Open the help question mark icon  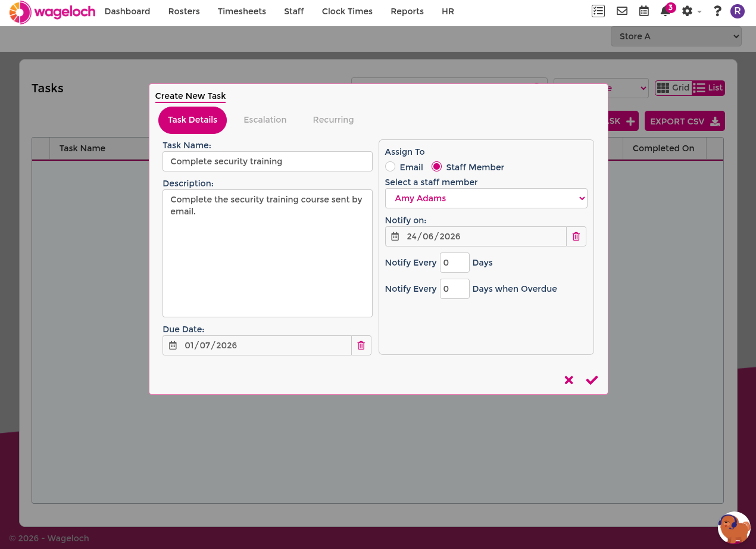tap(717, 11)
